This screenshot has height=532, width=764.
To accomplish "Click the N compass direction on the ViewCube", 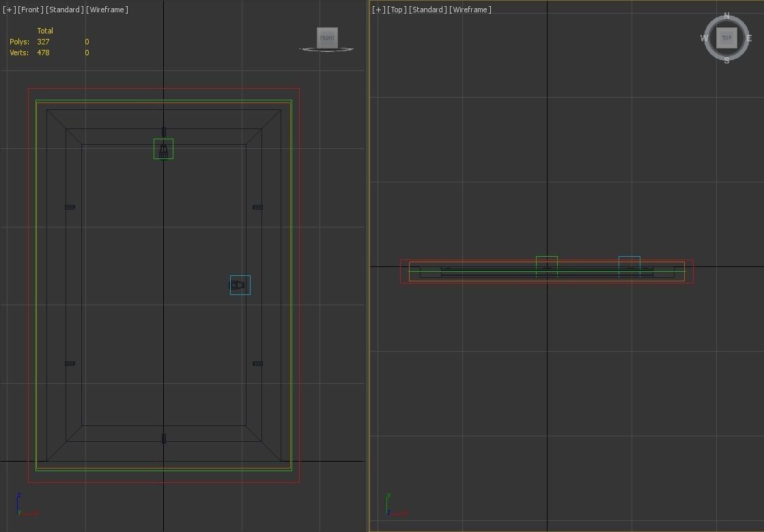I will pos(726,16).
